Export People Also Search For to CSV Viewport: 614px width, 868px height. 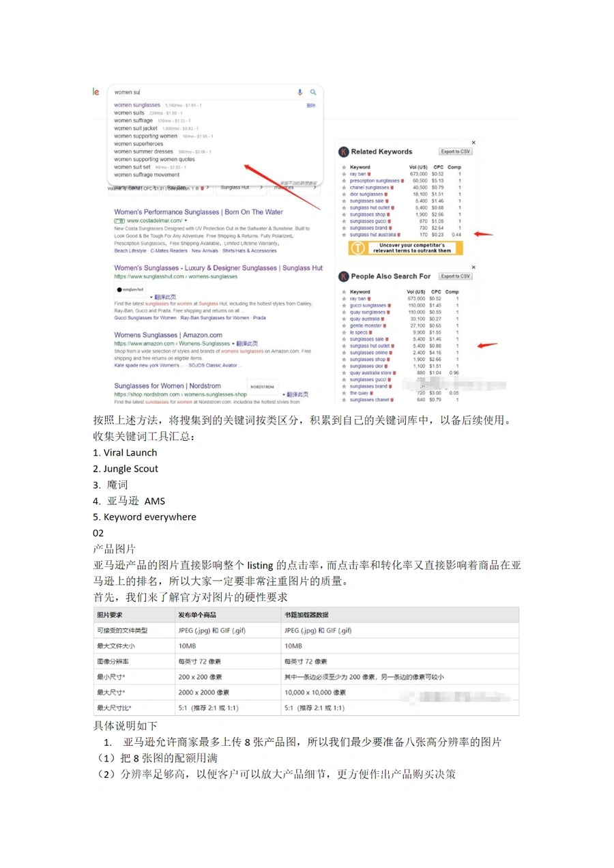pos(455,276)
